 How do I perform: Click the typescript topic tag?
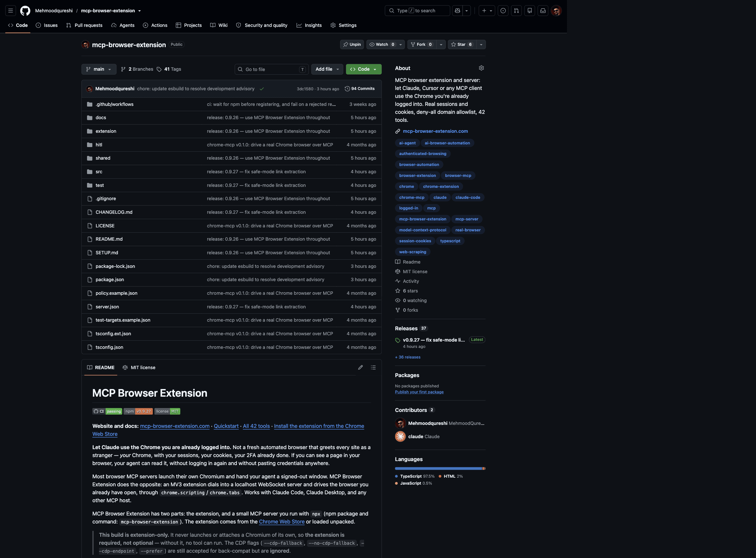coord(450,241)
